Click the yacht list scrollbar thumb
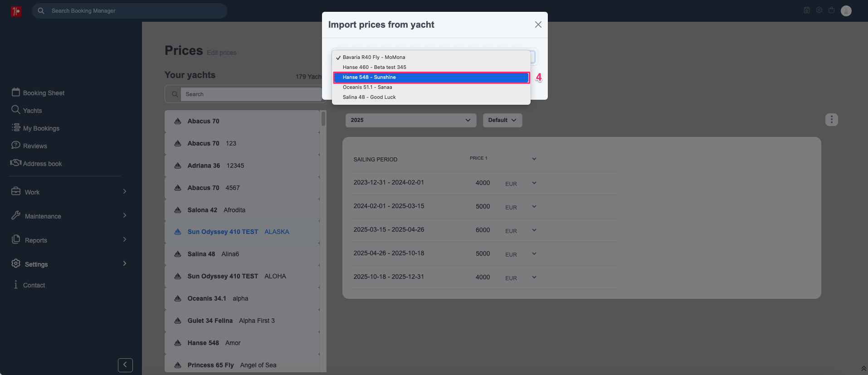 click(x=323, y=118)
